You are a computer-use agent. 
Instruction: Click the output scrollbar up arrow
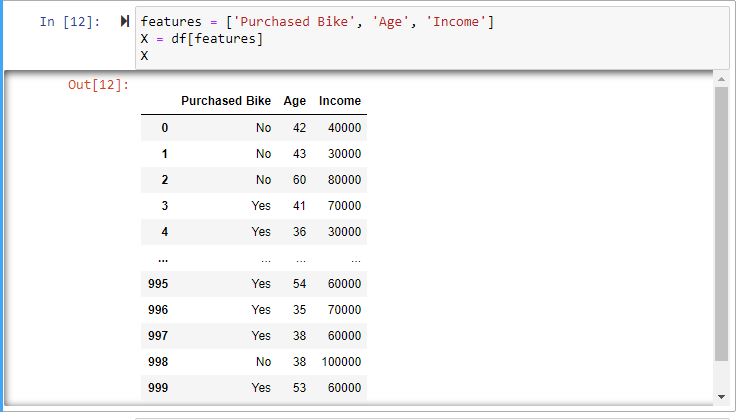[720, 79]
